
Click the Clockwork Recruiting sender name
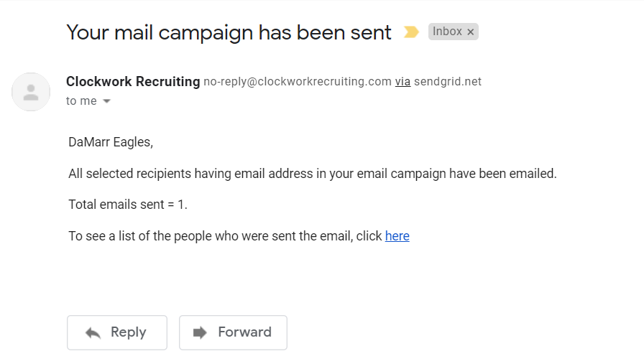pos(133,82)
